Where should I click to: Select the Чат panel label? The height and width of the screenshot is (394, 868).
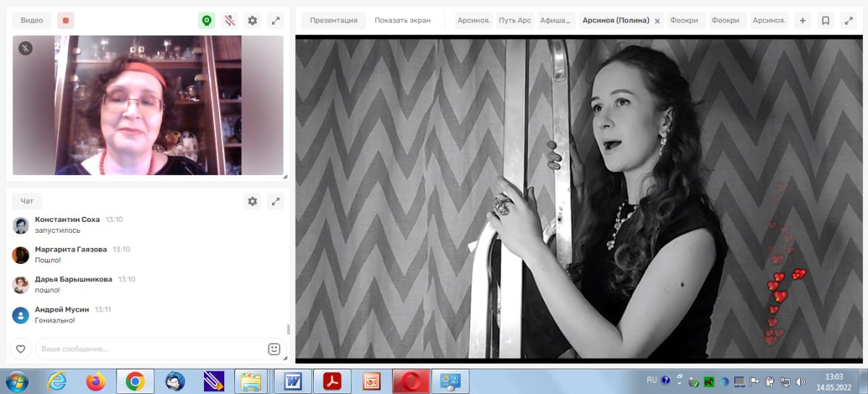[x=27, y=202]
